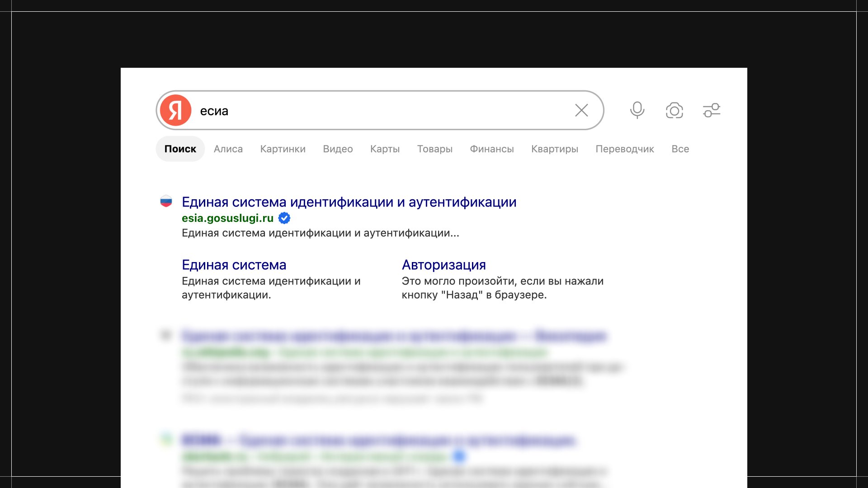Image resolution: width=868 pixels, height=488 pixels.
Task: Open search settings sliders icon
Action: 712,110
